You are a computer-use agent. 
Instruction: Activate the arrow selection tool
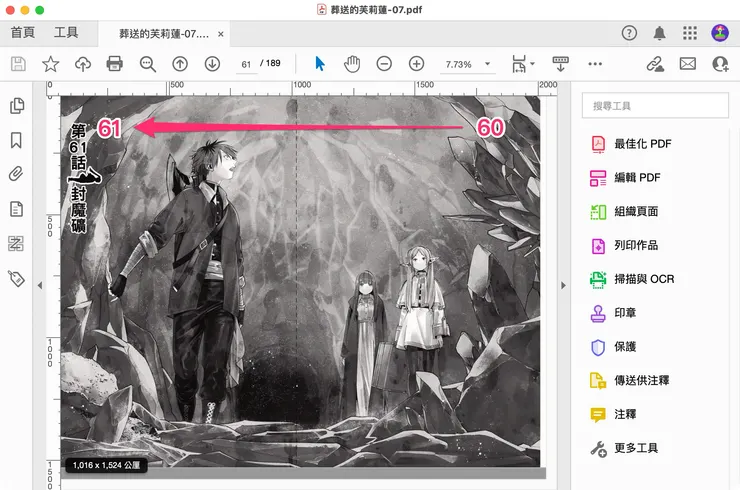point(320,64)
